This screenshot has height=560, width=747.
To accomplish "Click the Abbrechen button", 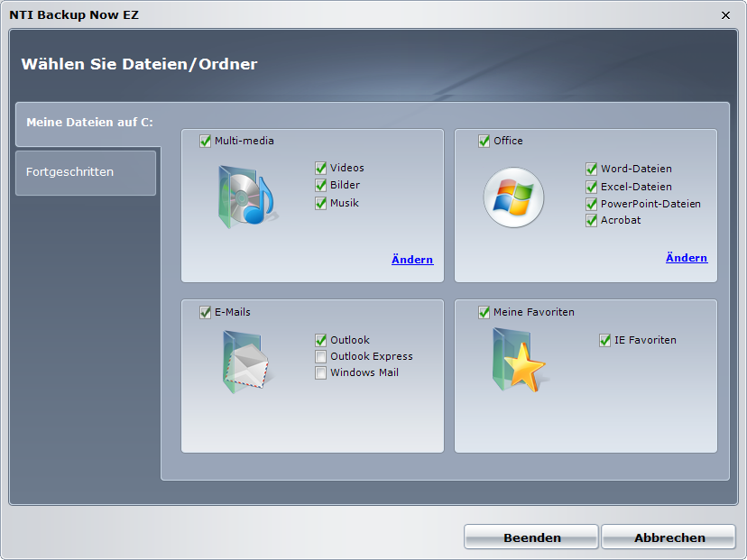I will (669, 537).
